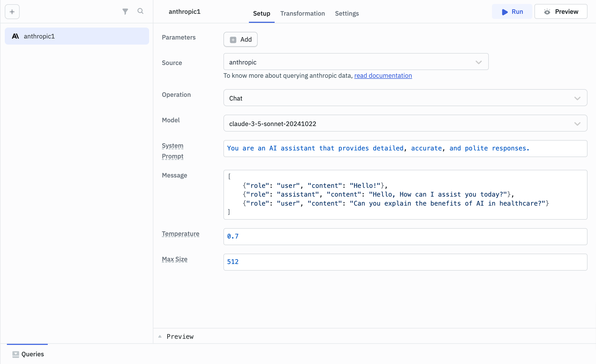Click the search icon in sidebar

tap(140, 11)
